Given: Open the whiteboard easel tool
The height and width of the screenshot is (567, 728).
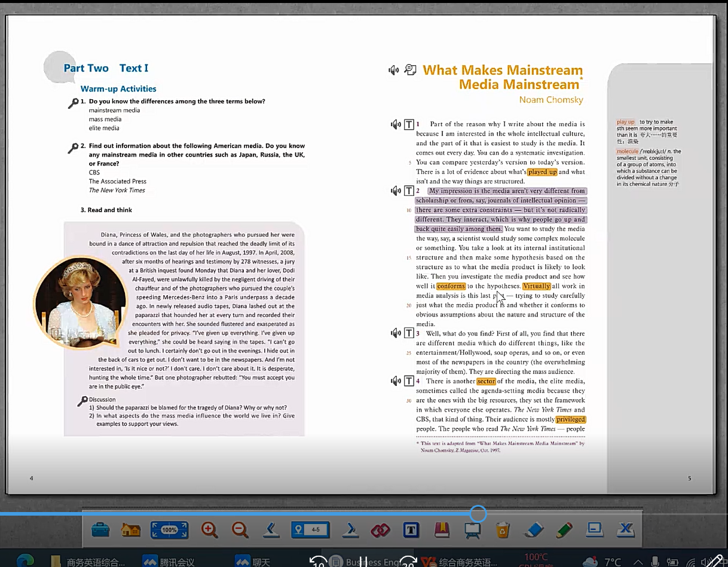Looking at the screenshot, I should pos(473,529).
